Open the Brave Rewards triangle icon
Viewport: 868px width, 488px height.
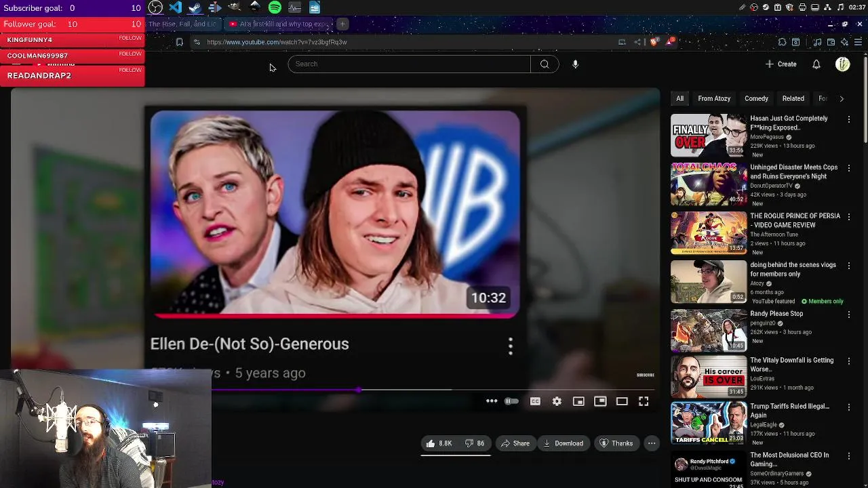click(x=670, y=42)
